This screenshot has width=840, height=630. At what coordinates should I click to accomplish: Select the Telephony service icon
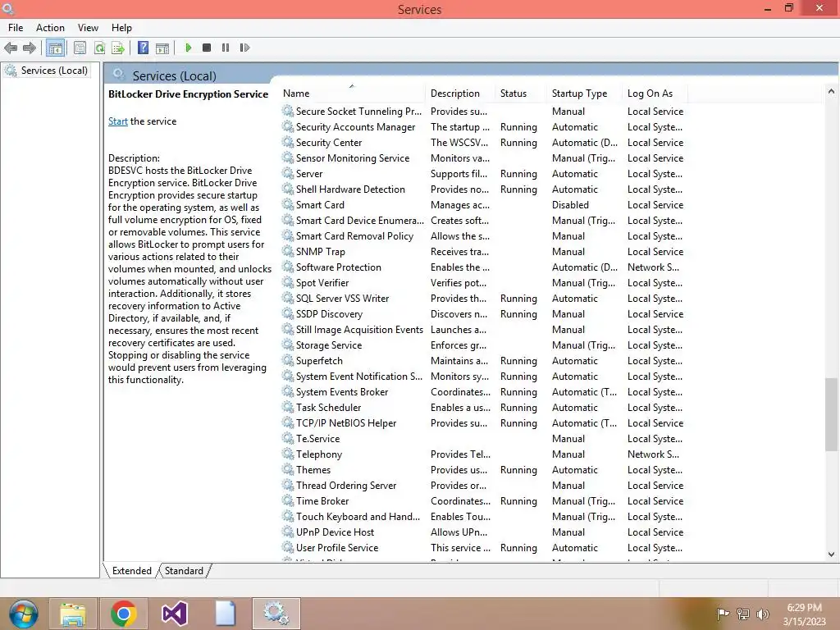[288, 454]
